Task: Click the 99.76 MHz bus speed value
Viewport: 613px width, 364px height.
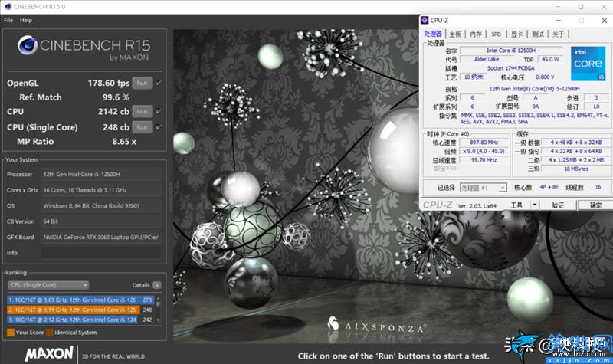Action: (x=484, y=160)
